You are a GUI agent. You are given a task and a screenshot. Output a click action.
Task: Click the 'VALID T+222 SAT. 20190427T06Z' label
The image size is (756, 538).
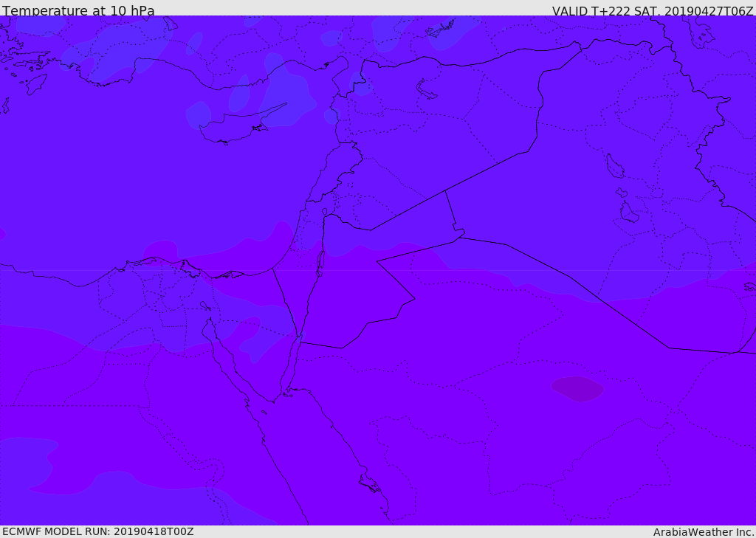coord(653,10)
